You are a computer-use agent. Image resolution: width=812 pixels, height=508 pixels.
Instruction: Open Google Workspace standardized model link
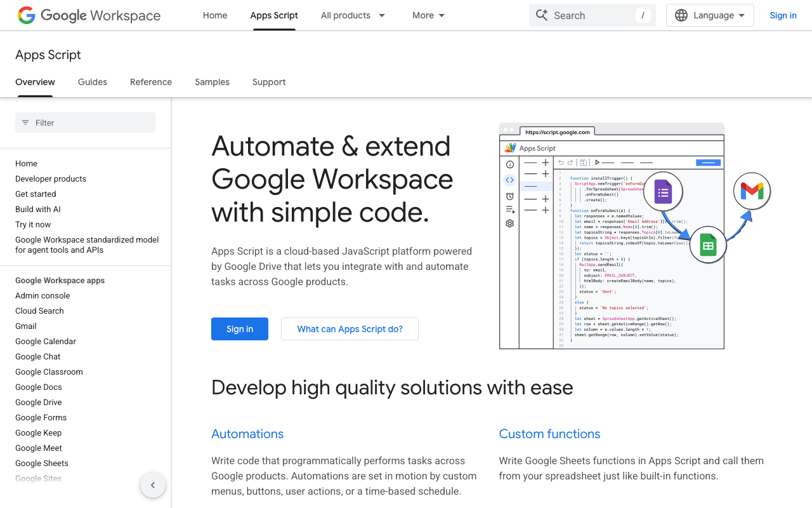[x=87, y=245]
